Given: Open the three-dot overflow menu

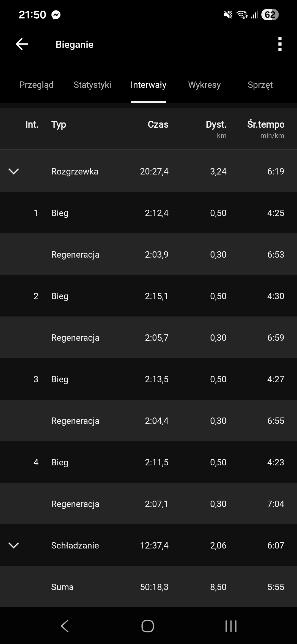Looking at the screenshot, I should tap(280, 44).
